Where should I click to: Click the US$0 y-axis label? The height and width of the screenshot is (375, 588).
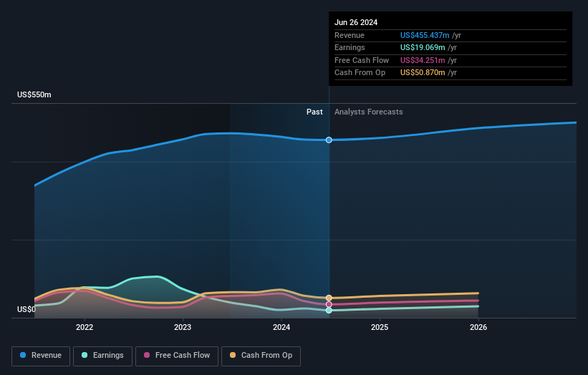point(26,309)
